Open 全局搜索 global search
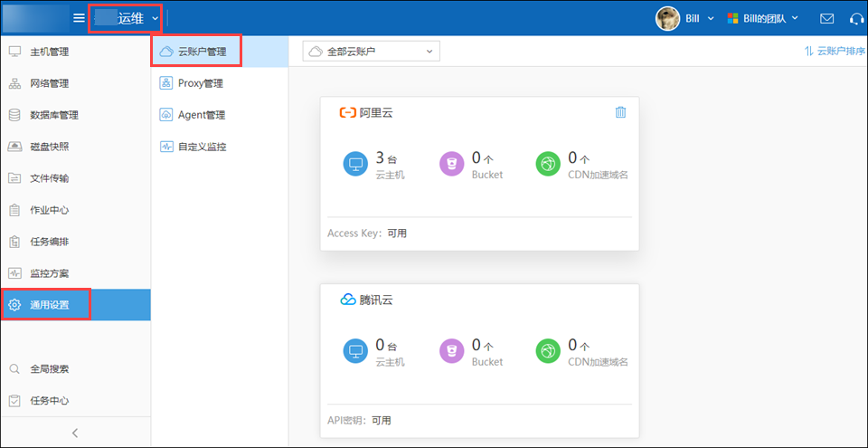Image resolution: width=868 pixels, height=448 pixels. pyautogui.click(x=75, y=368)
